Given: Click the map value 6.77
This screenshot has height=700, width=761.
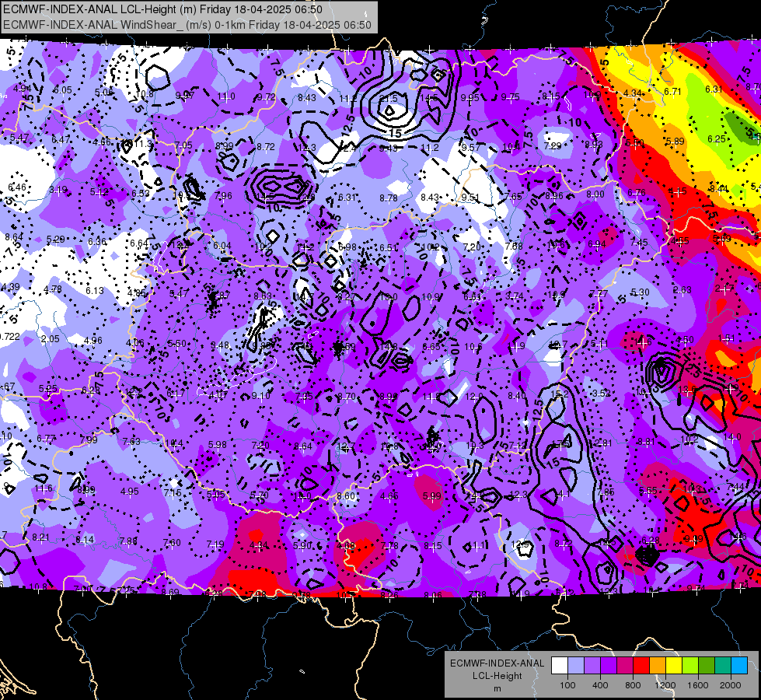Looking at the screenshot, I should click(46, 439).
